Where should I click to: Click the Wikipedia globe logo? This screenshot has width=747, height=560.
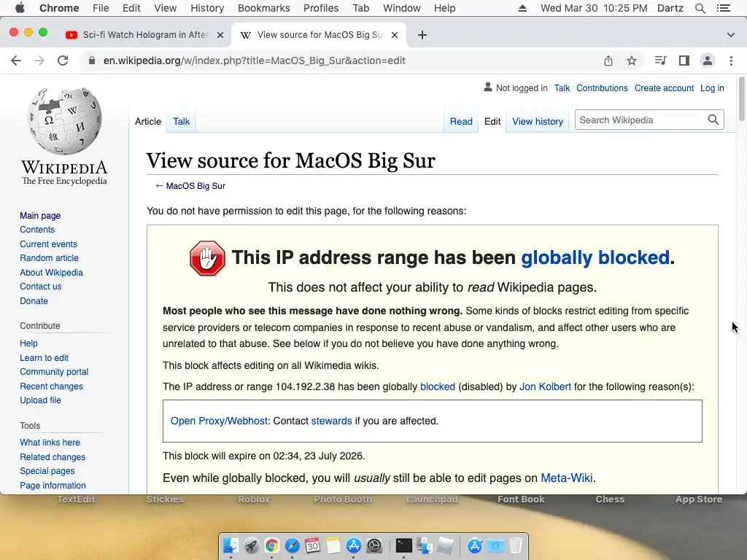[x=64, y=121]
